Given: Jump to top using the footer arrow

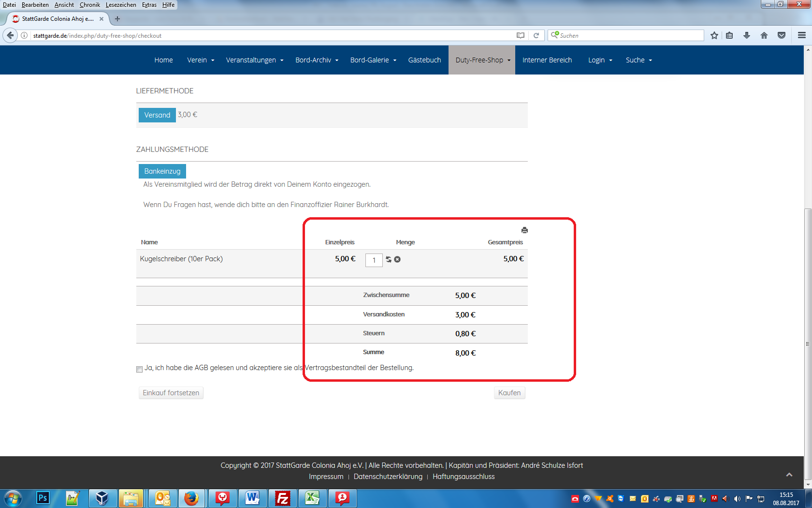Looking at the screenshot, I should (x=789, y=475).
